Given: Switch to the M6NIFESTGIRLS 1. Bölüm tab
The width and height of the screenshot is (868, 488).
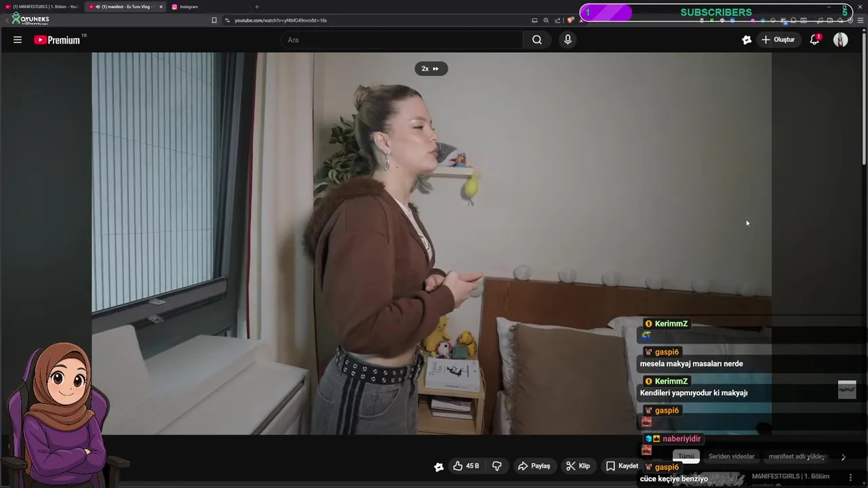Looking at the screenshot, I should (42, 7).
